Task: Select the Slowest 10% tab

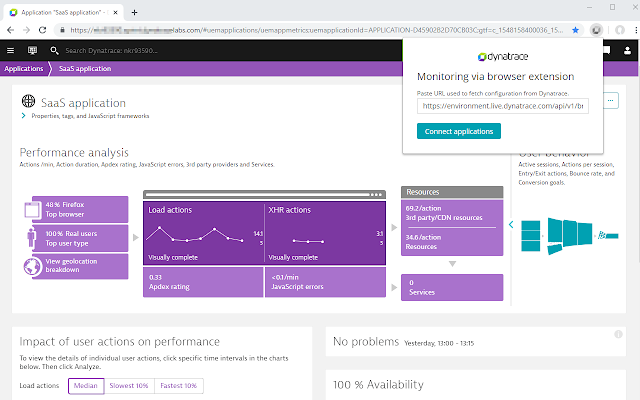Action: [x=129, y=386]
